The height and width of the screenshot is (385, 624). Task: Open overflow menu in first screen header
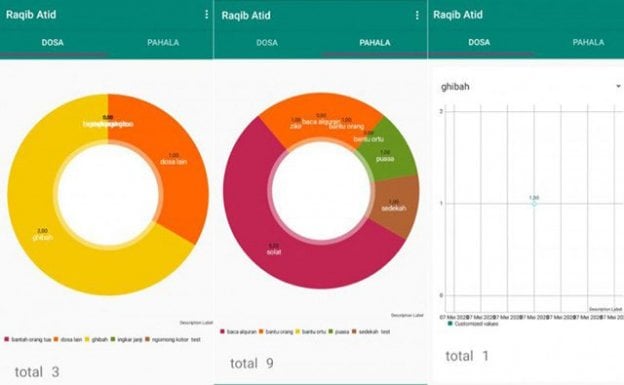click(x=207, y=14)
